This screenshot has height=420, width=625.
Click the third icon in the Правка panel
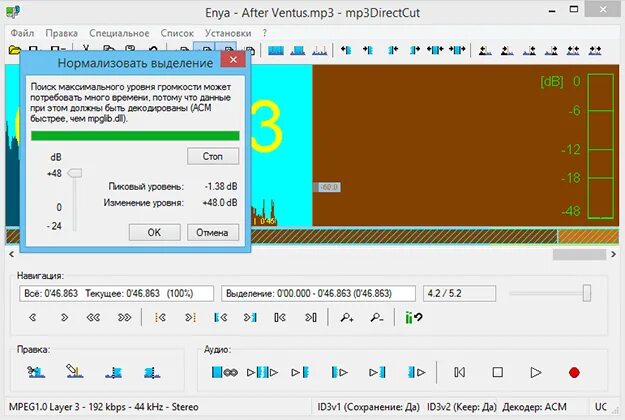click(114, 373)
